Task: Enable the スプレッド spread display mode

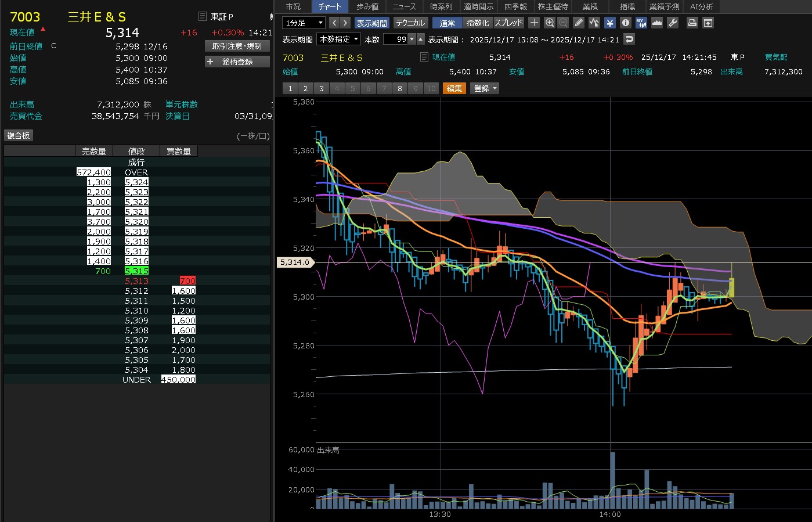Action: coord(508,23)
